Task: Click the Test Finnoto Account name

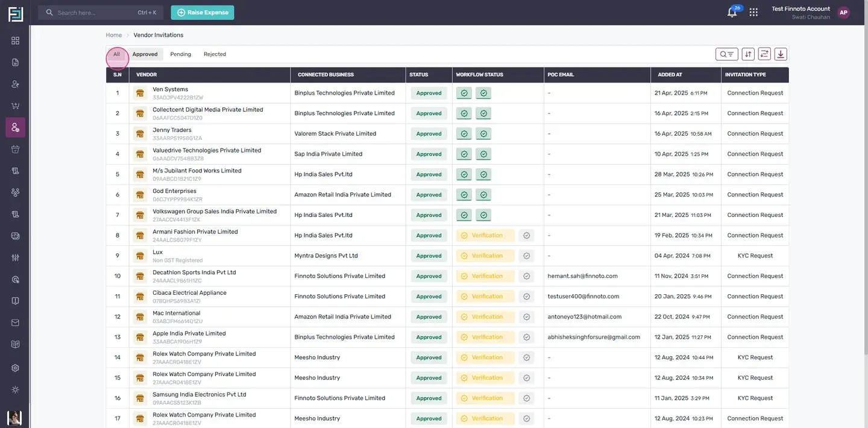Action: click(800, 9)
